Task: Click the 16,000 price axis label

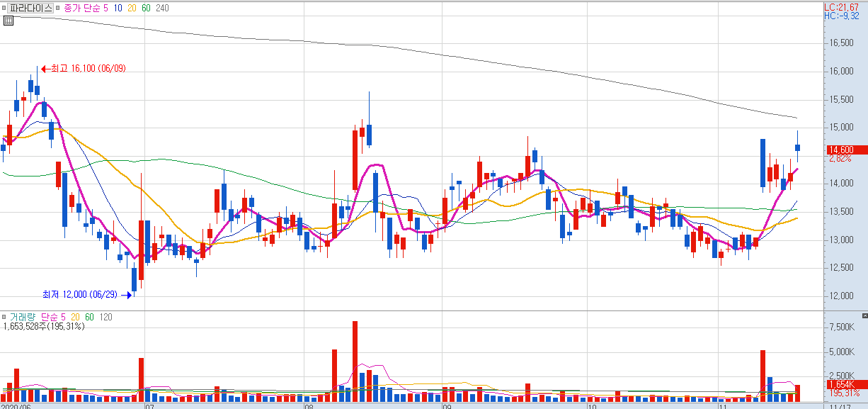Action: (841, 71)
